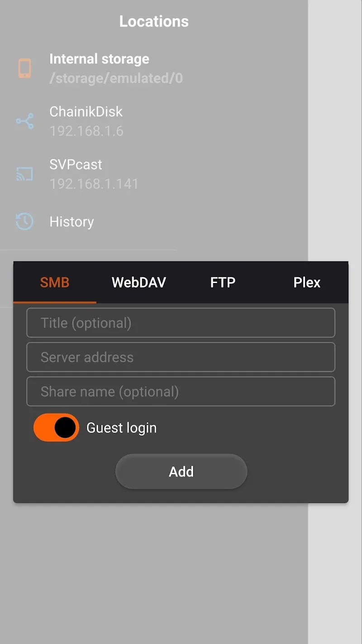Click the Share name (optional) field
This screenshot has width=362, height=644.
181,391
